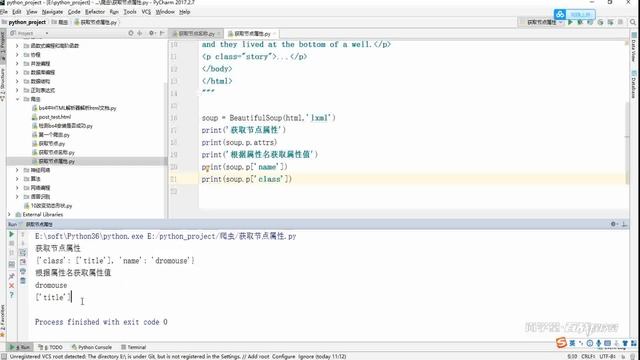
Task: Click the Sogou microphone voice input icon
Action: (x=598, y=343)
